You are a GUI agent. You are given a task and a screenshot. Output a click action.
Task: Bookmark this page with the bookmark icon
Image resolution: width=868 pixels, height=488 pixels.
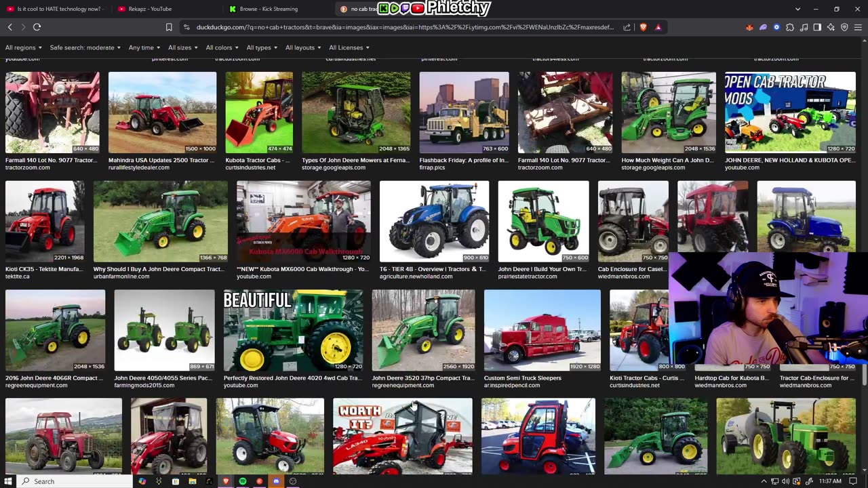tap(169, 27)
